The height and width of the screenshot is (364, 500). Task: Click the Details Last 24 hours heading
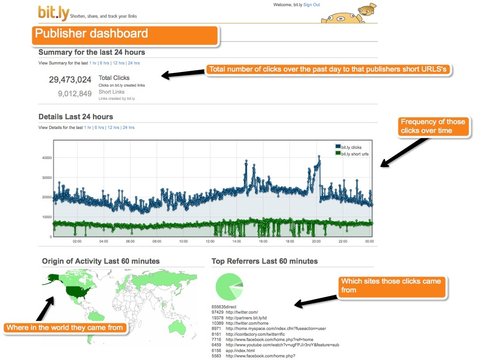click(x=76, y=117)
